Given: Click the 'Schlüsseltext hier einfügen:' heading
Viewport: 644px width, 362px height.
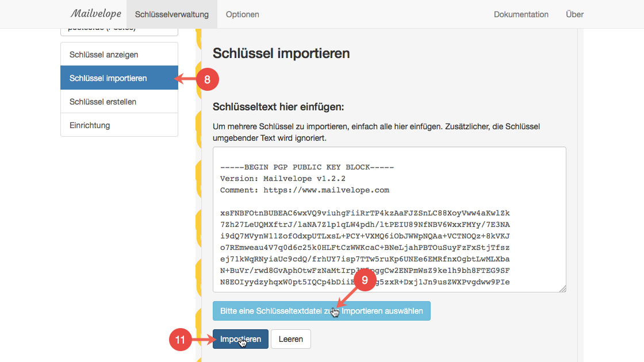Looking at the screenshot, I should 278,107.
